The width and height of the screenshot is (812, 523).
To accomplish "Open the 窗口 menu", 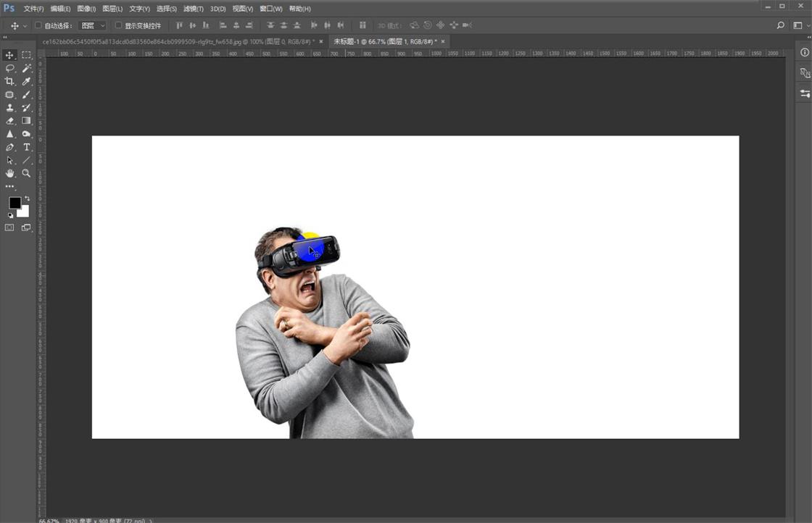I will (x=269, y=9).
